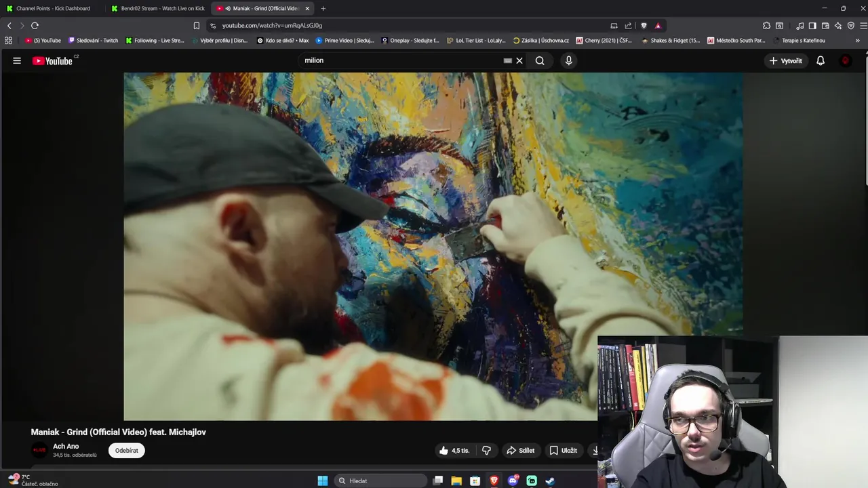Open the LoL Tier List bookmark
The image size is (868, 488).
(476, 41)
